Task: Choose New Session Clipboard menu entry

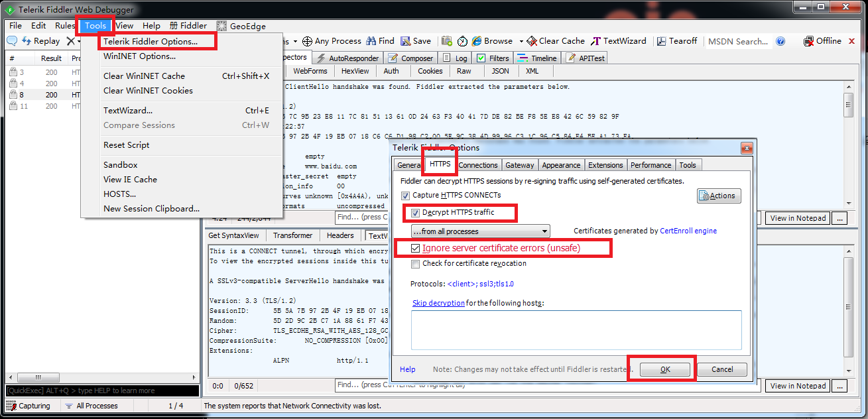Action: click(x=151, y=209)
